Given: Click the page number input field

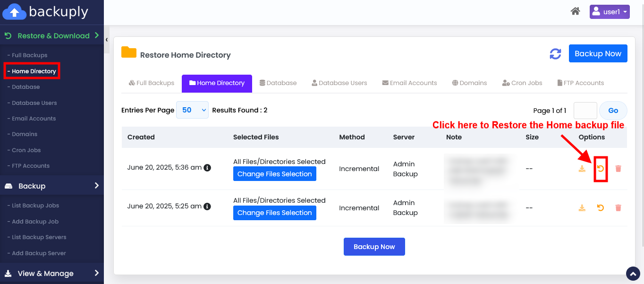Looking at the screenshot, I should pos(585,111).
